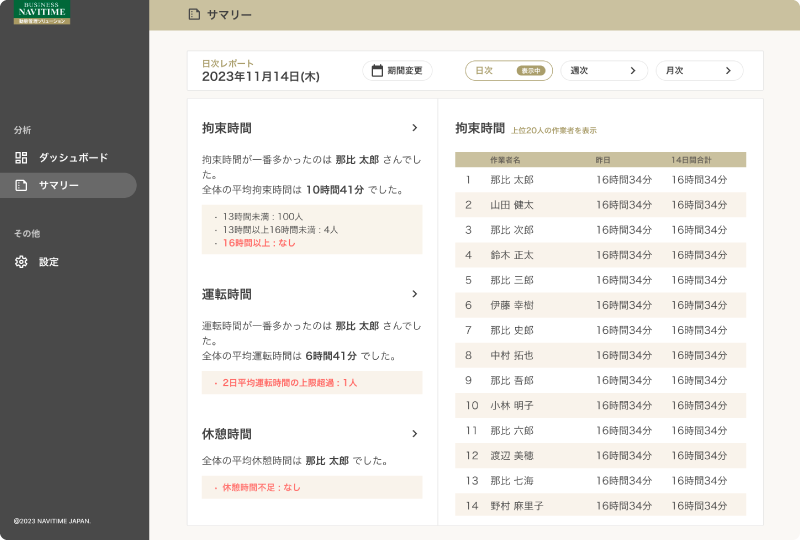This screenshot has width=800, height=540.
Task: Select worker row 野村 麻里子
Action: click(x=601, y=505)
